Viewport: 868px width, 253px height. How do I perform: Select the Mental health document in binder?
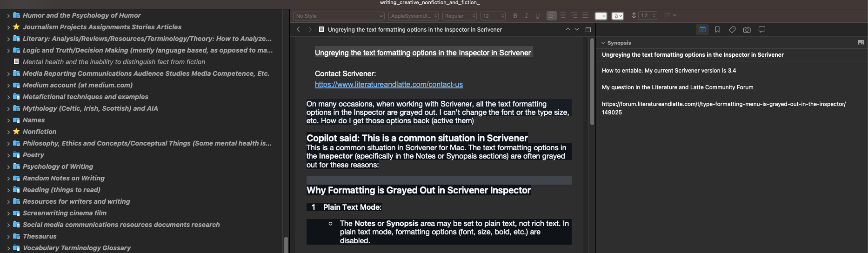coord(114,62)
